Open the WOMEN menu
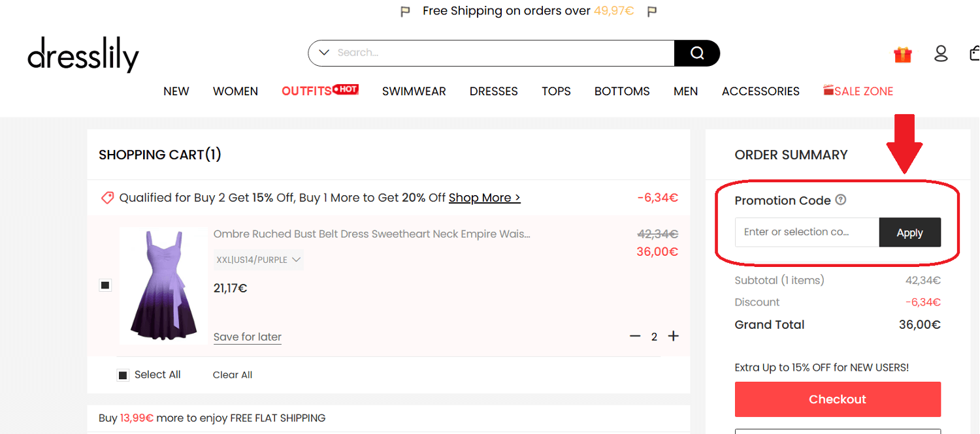Screen dimensions: 980x434 pos(235,91)
